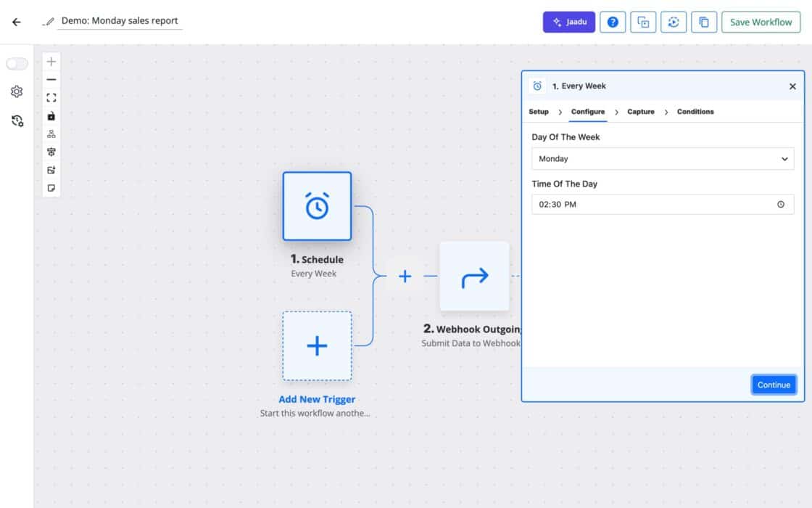Click the hierarchy layout icon
The image size is (812, 508).
51,134
